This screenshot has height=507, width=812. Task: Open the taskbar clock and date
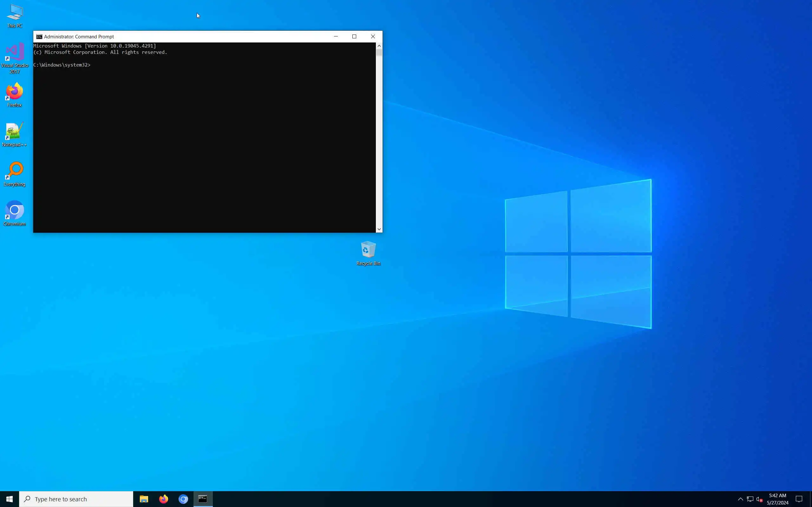(777, 499)
